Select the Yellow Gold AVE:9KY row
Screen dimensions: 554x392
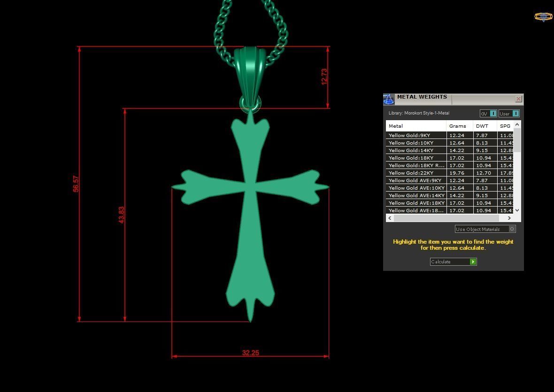tap(449, 180)
